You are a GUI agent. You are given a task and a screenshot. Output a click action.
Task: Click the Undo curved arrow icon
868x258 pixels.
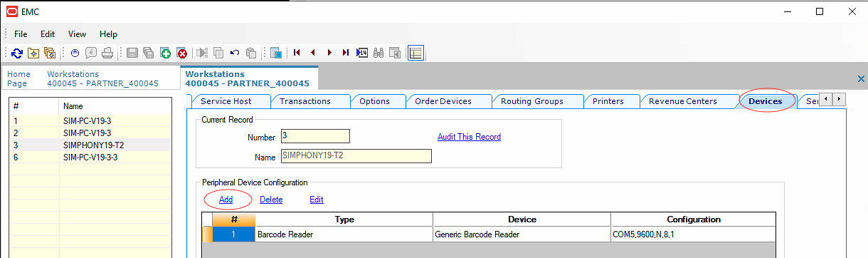[x=234, y=53]
